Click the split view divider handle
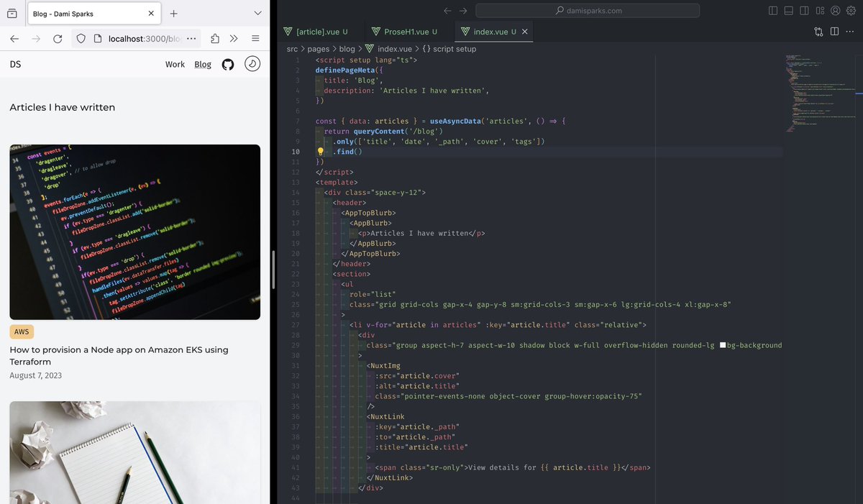Image resolution: width=863 pixels, height=504 pixels. (273, 270)
